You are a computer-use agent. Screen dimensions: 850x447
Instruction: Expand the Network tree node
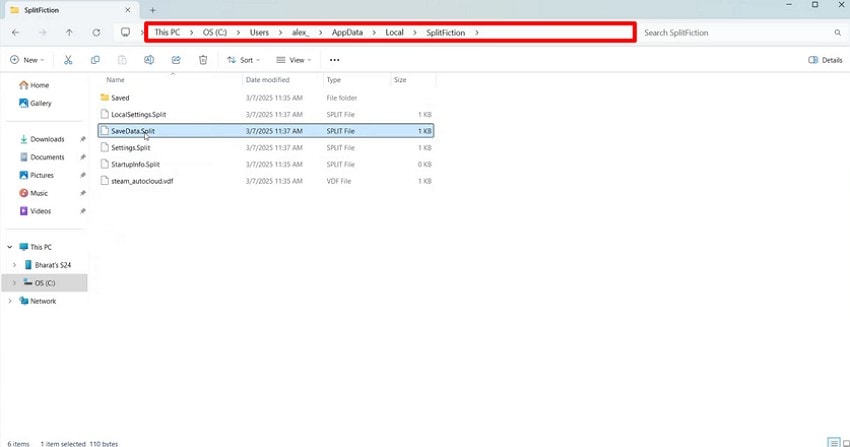[x=10, y=301]
